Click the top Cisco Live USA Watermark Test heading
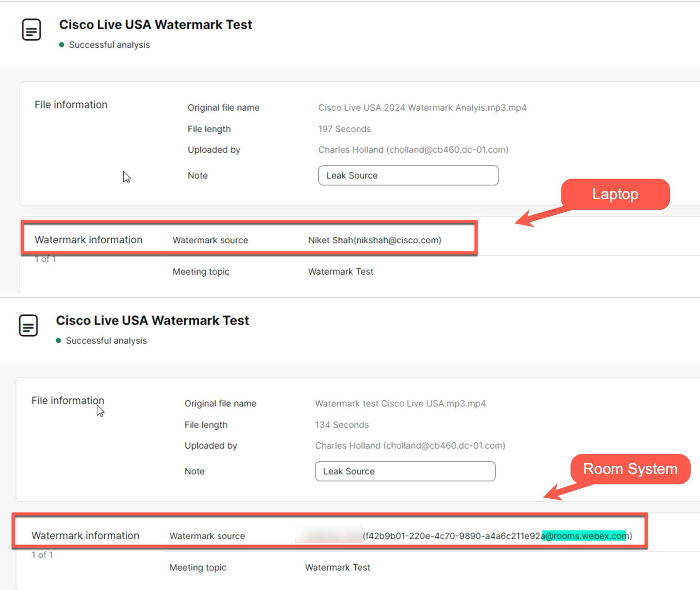Screen dimensions: 700x590 click(155, 24)
